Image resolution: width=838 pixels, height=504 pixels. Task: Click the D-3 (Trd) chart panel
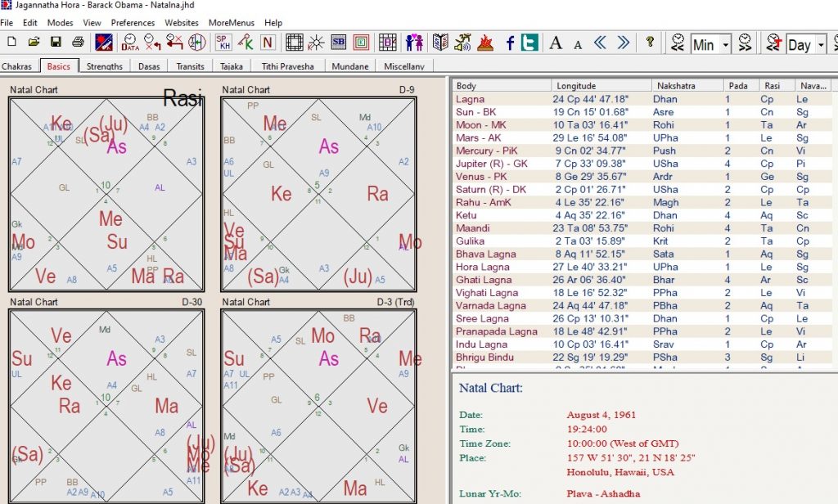pos(318,406)
